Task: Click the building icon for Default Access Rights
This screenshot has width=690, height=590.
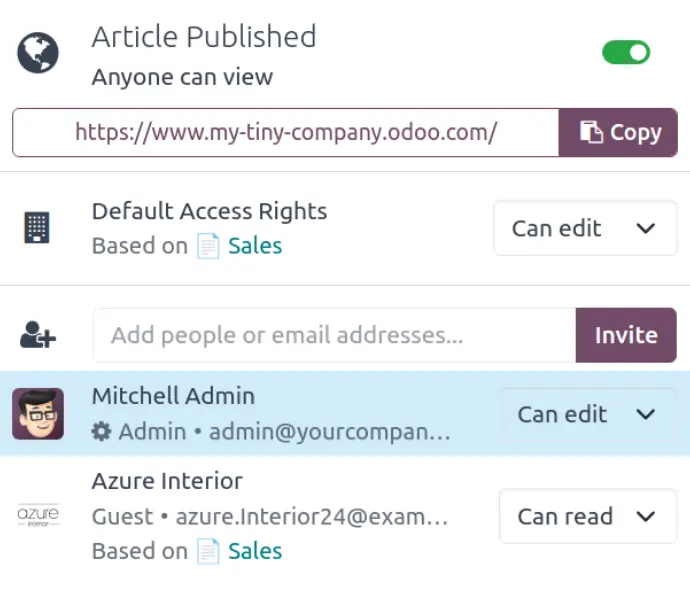Action: click(37, 227)
